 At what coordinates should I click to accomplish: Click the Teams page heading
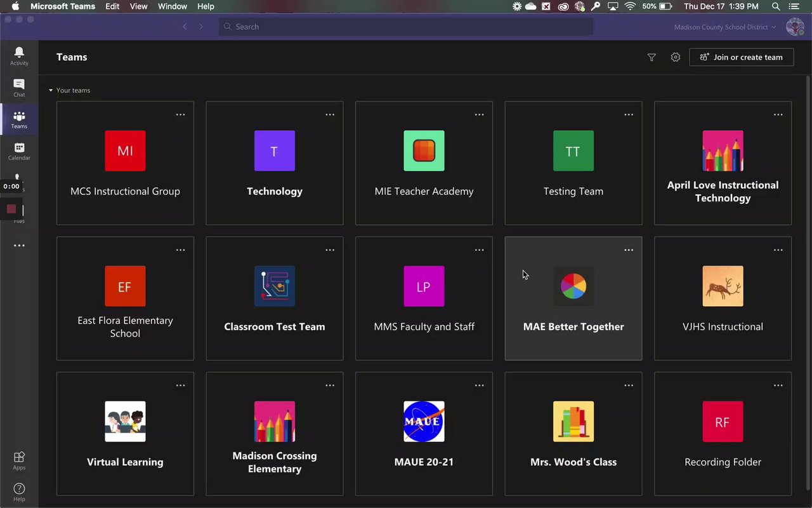pyautogui.click(x=72, y=57)
